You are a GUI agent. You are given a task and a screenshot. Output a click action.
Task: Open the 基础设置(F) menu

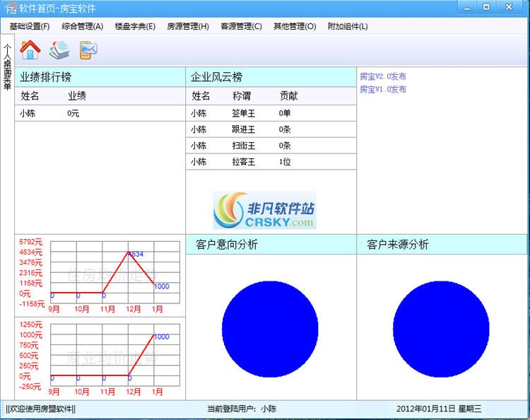30,26
